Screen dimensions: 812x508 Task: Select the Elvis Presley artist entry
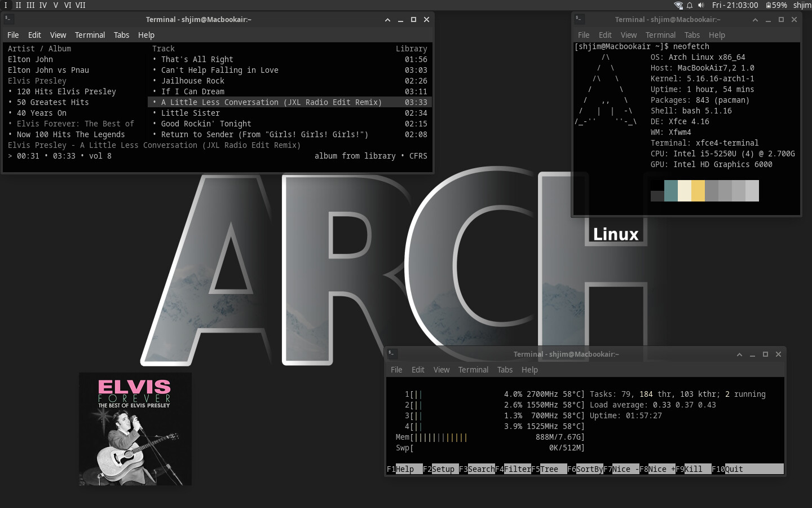tap(37, 81)
